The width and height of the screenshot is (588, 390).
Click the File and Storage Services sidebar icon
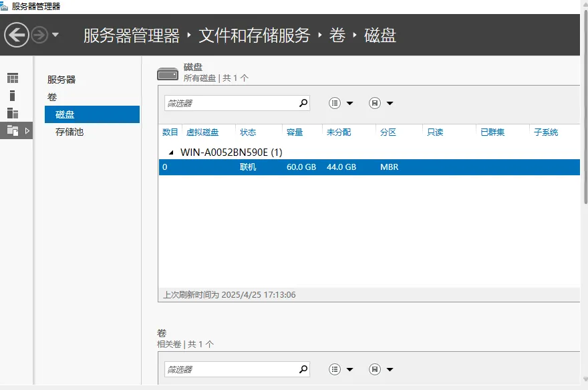point(13,130)
